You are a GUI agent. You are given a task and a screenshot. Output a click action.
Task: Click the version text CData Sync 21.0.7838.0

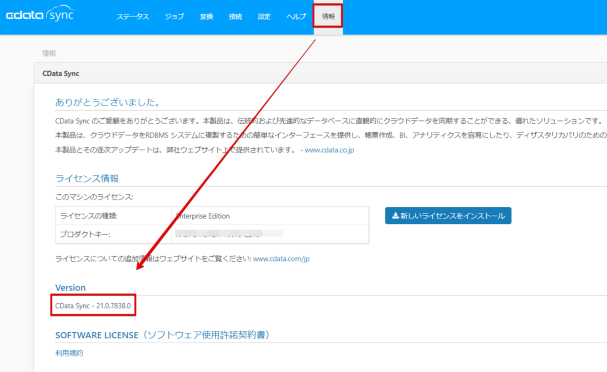93,305
